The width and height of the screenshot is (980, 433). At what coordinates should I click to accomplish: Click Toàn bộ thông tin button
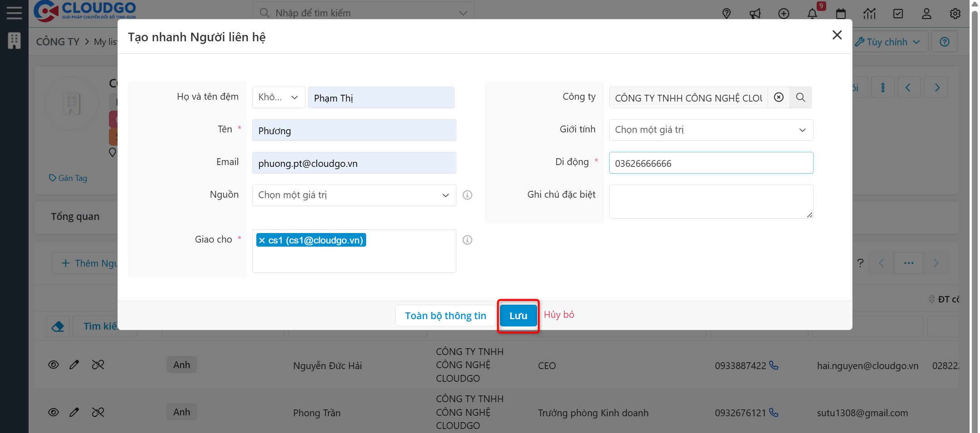point(445,315)
